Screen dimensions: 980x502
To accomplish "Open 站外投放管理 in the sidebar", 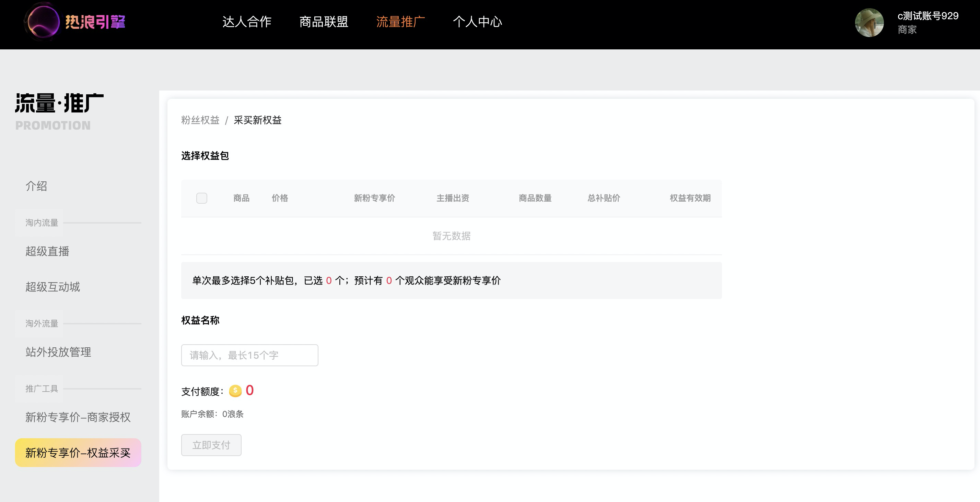I will [58, 352].
